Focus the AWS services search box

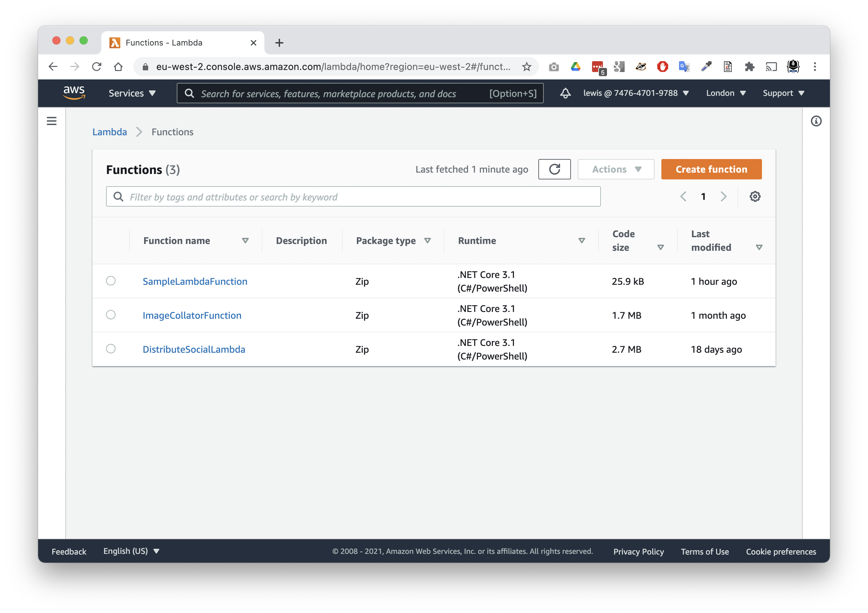tap(360, 93)
